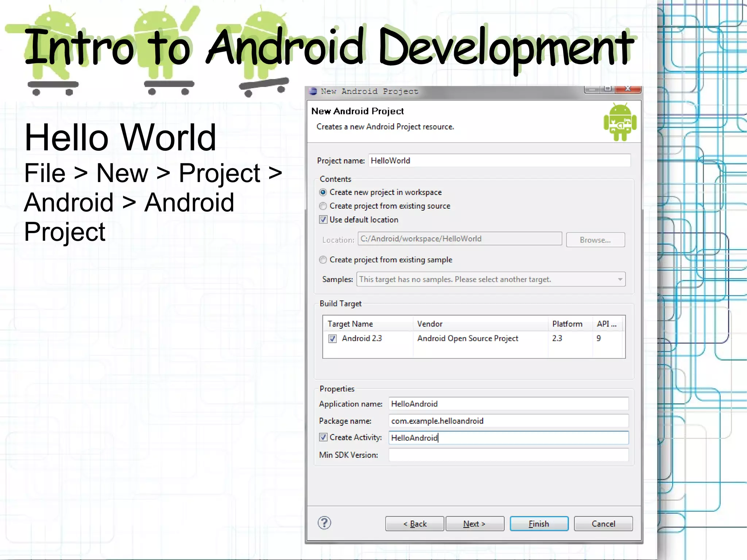Click the platform value 2.3 cell
Image resolution: width=747 pixels, height=560 pixels.
(x=557, y=339)
